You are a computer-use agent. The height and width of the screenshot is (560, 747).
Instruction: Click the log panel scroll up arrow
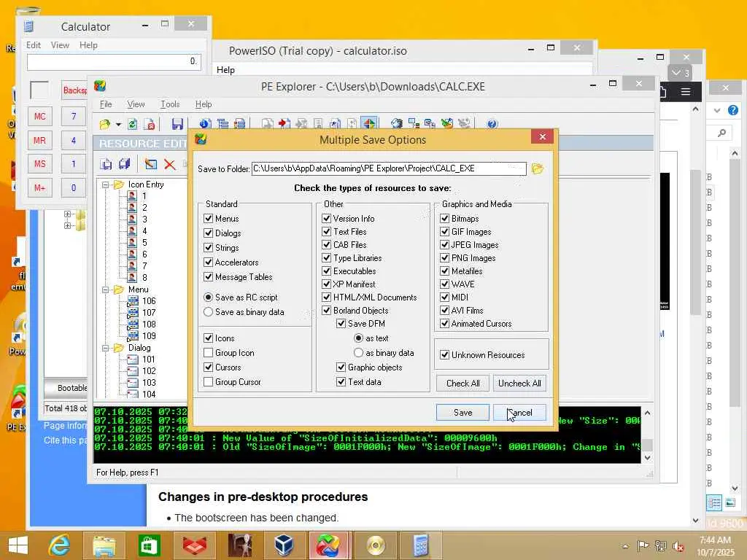(x=648, y=413)
